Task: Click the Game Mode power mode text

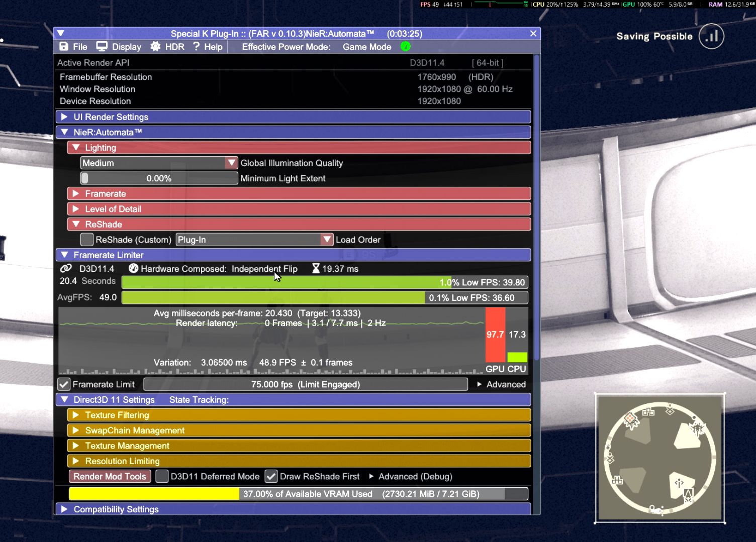Action: [367, 47]
